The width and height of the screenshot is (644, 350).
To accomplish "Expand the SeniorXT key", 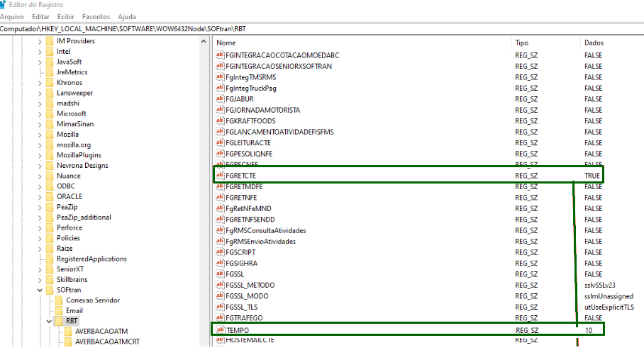I will point(40,269).
